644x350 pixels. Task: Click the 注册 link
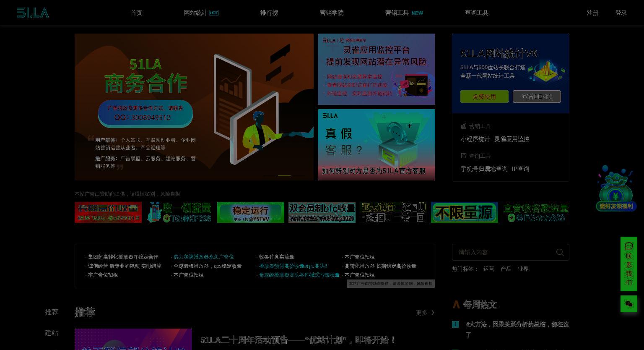592,13
